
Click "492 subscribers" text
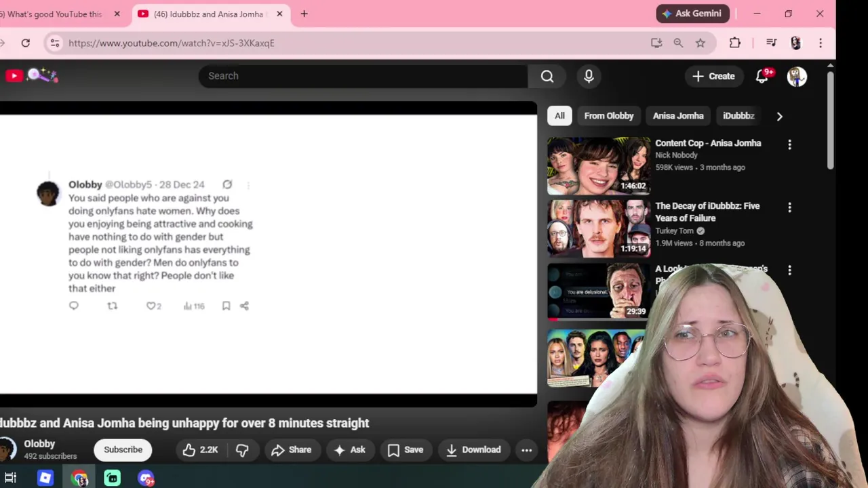point(50,456)
